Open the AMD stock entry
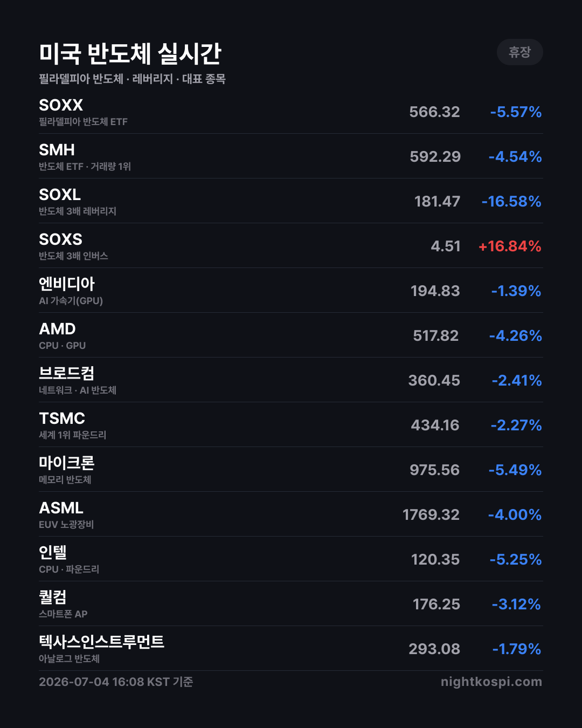Screen dimensions: 582x728 (291, 335)
